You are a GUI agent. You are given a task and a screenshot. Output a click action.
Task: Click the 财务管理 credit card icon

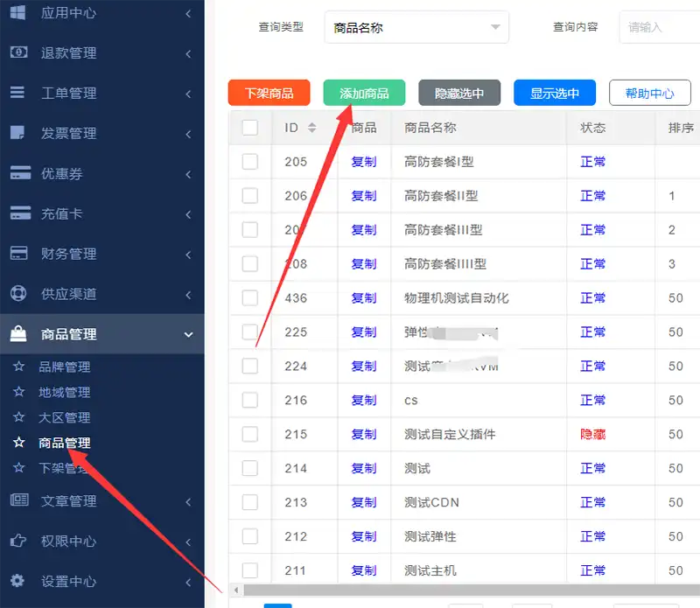coord(18,253)
